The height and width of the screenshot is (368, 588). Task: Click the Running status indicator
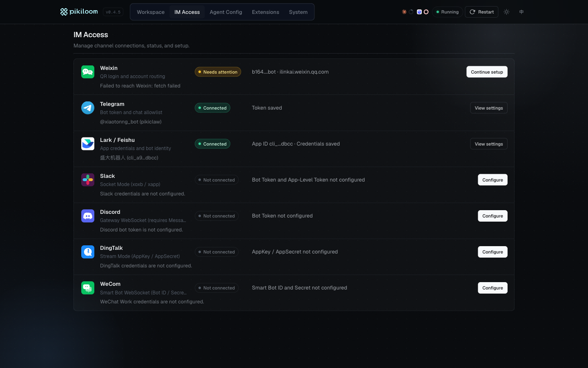point(448,12)
